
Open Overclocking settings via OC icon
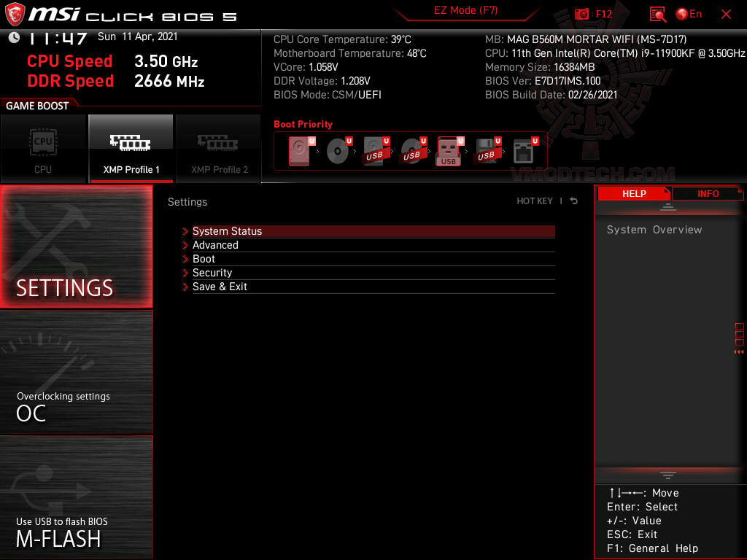tap(76, 372)
